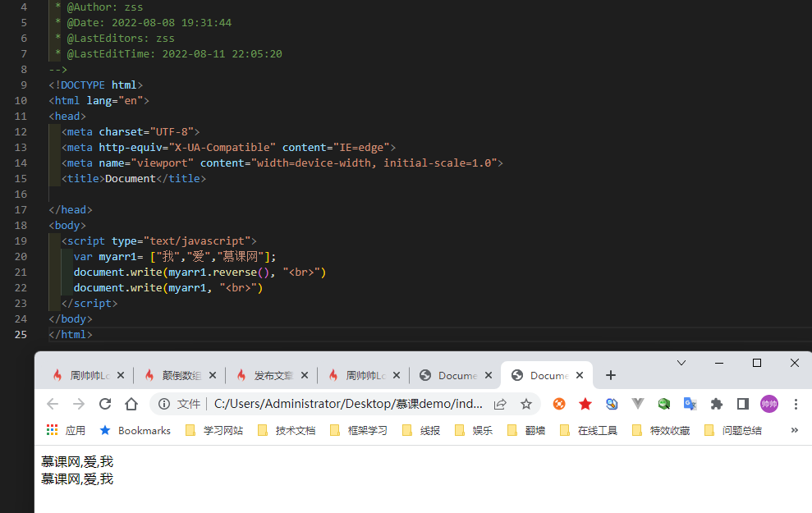Image resolution: width=812 pixels, height=513 pixels.
Task: Place cursor on myarr1.reverse() in line 21
Action: click(x=218, y=273)
